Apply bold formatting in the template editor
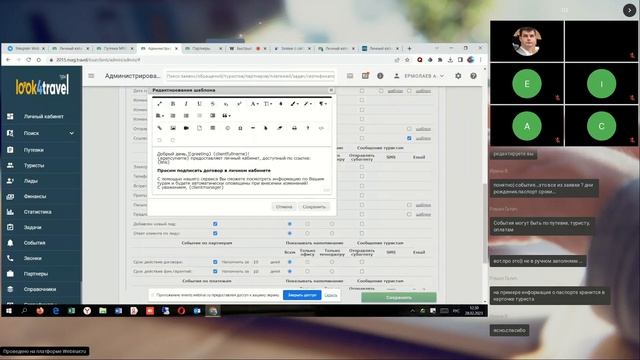Viewport: 640px width, 360px height. click(173, 104)
